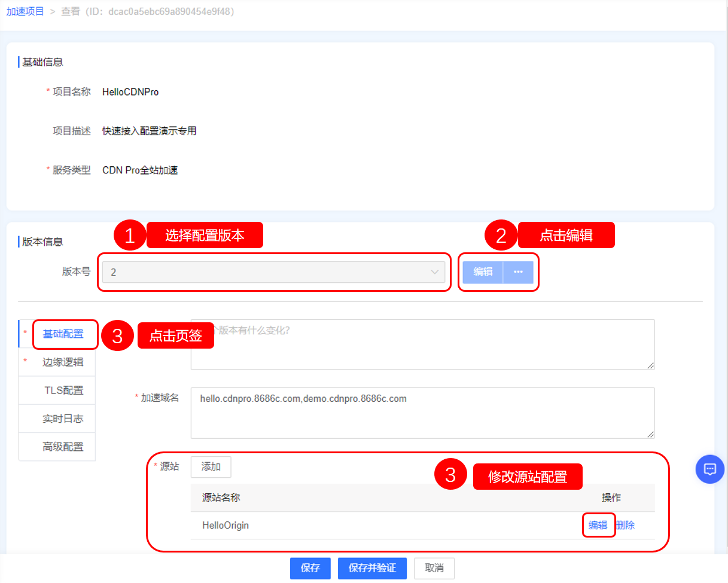Click the 保存并验证 button

point(372,568)
